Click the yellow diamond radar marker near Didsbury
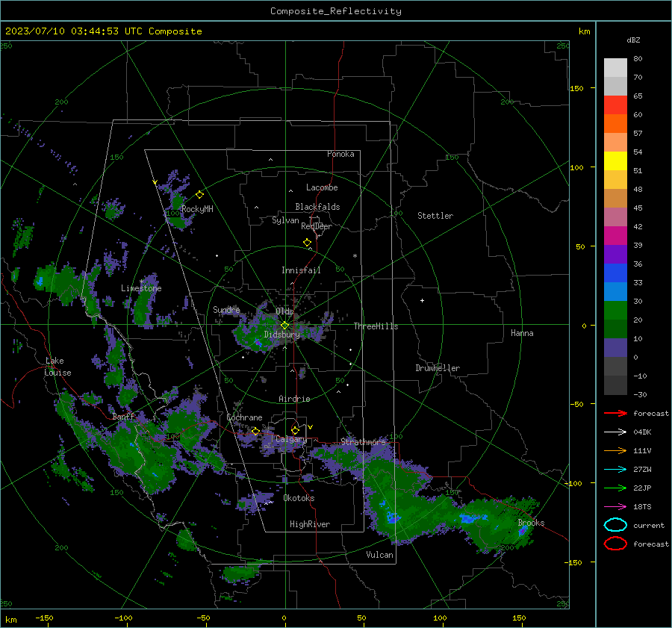 click(285, 326)
